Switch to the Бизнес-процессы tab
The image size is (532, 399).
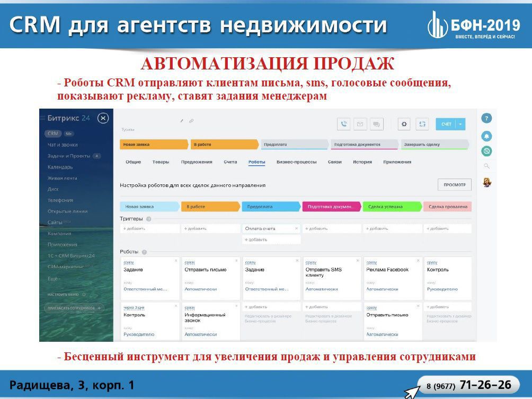point(297,162)
